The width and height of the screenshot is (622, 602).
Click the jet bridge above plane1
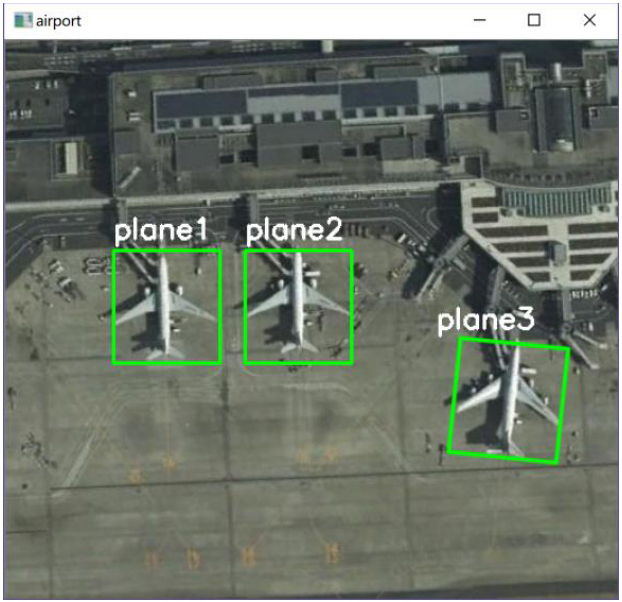(137, 262)
